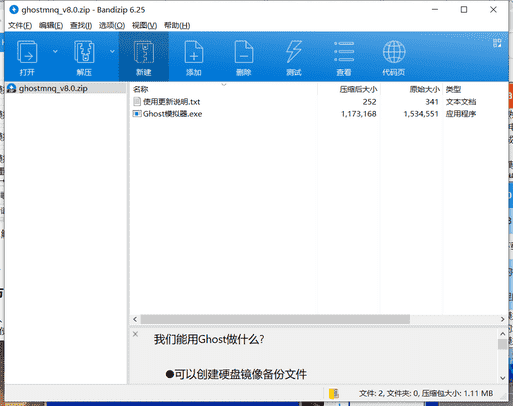Open the File (文件) menu
This screenshot has width=513, height=406.
20,25
